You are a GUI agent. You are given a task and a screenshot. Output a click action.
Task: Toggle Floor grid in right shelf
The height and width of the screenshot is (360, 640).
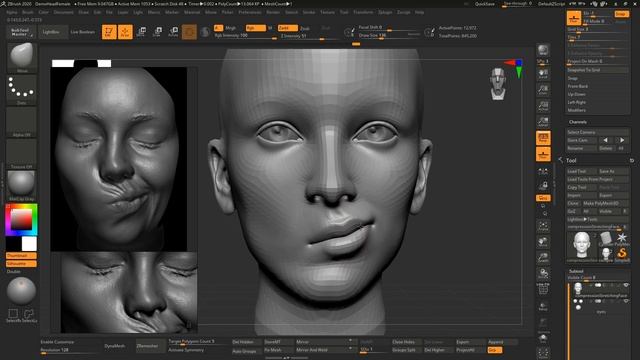(543, 154)
